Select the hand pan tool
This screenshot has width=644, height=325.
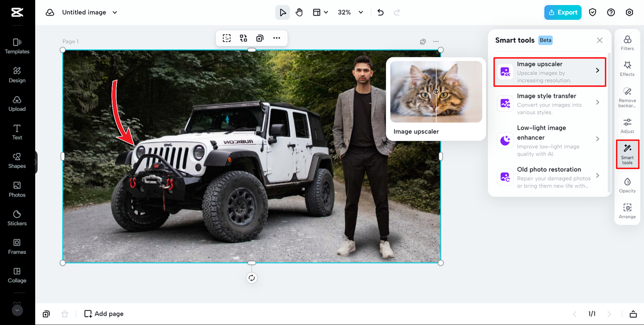click(299, 13)
